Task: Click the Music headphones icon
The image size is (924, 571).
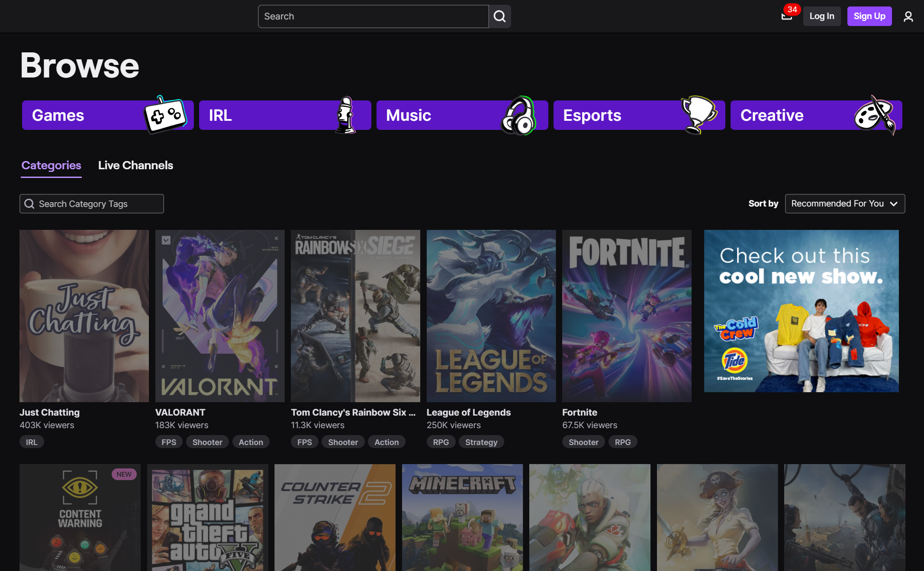Action: [x=519, y=115]
